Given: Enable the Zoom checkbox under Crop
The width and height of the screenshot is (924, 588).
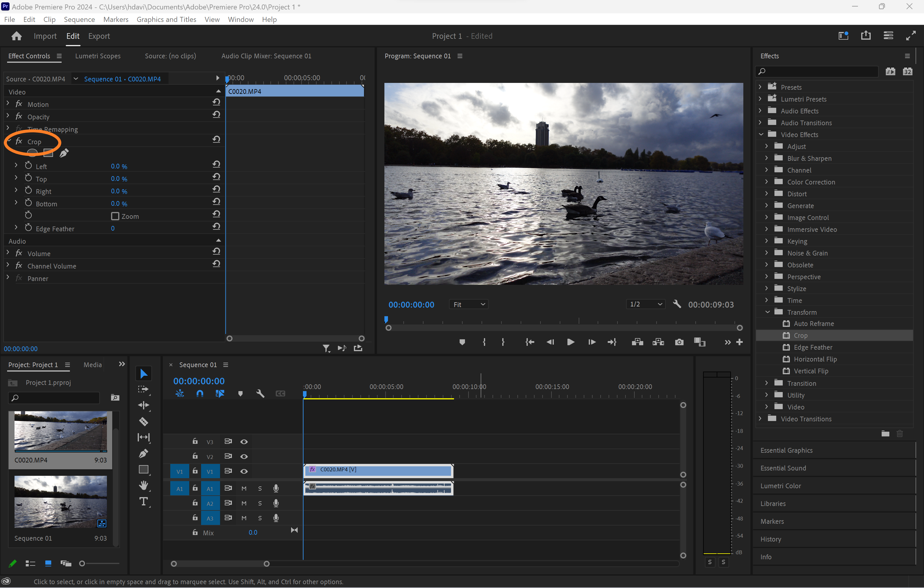Looking at the screenshot, I should [115, 216].
